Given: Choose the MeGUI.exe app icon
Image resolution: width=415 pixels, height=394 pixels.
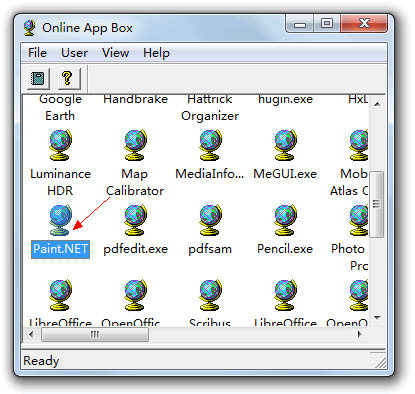Looking at the screenshot, I should (x=285, y=145).
